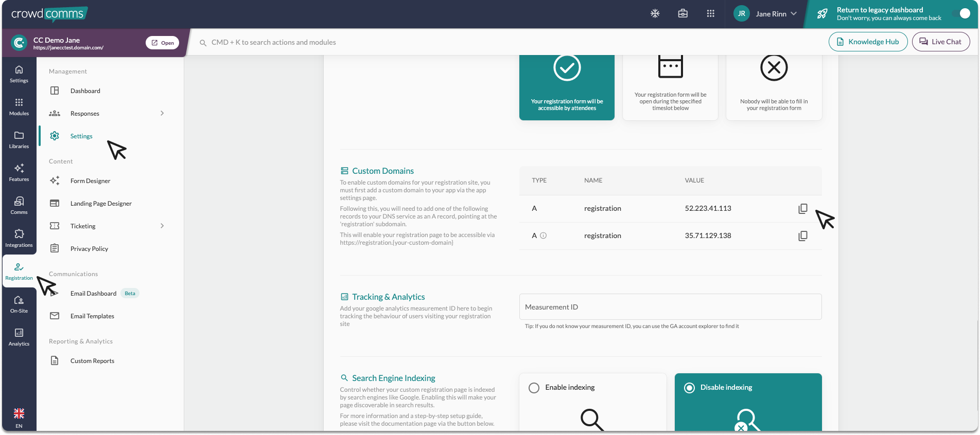980x435 pixels.
Task: Click the Knowledge Hub button
Action: pyautogui.click(x=868, y=42)
